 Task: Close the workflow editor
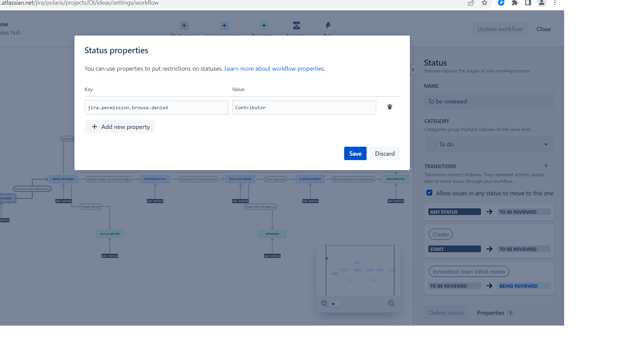pos(543,29)
